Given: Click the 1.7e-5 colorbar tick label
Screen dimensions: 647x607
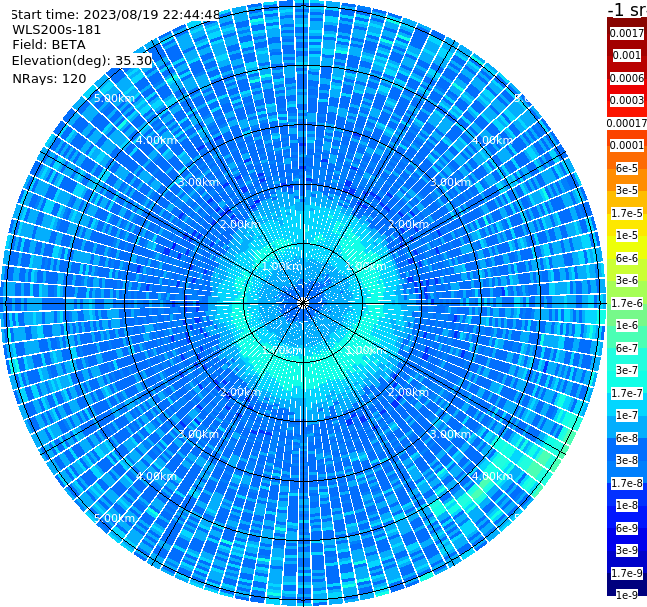Looking at the screenshot, I should [627, 213].
